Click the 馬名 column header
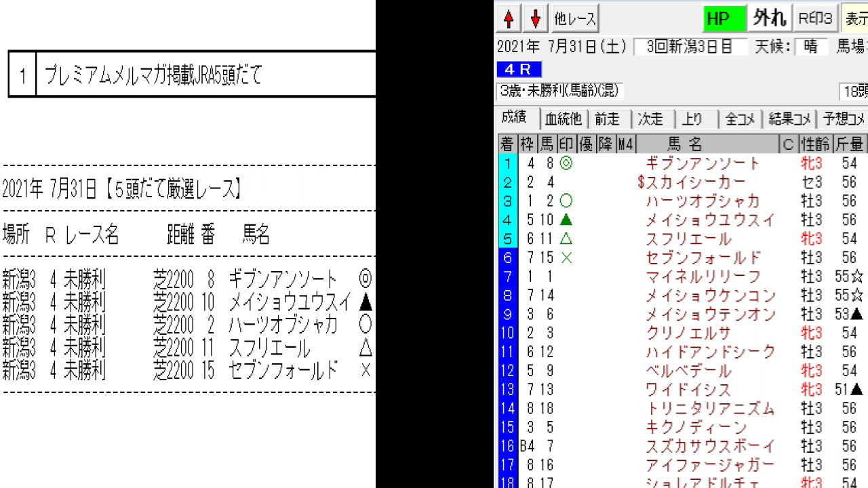868x488 pixels. [x=685, y=144]
